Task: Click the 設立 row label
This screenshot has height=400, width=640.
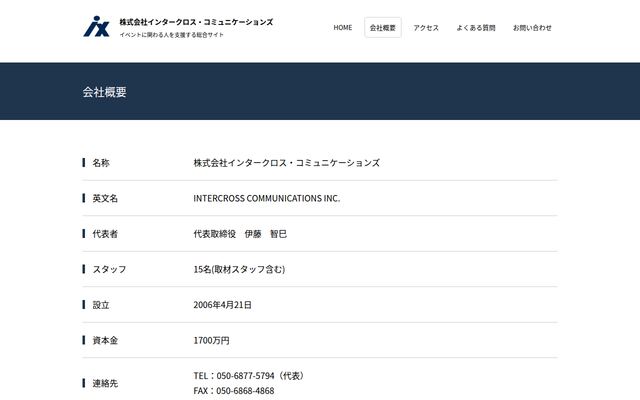Action: tap(100, 305)
